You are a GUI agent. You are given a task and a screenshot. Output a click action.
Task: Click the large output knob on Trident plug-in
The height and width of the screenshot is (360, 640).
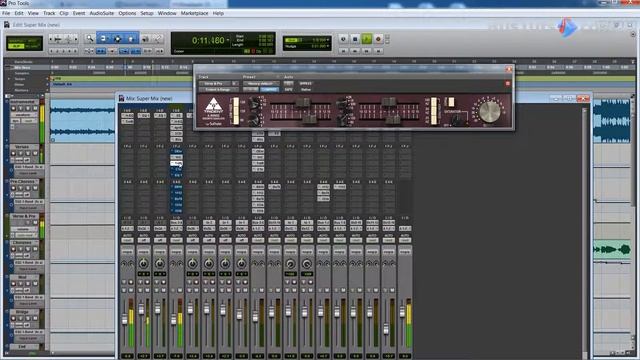coord(489,111)
